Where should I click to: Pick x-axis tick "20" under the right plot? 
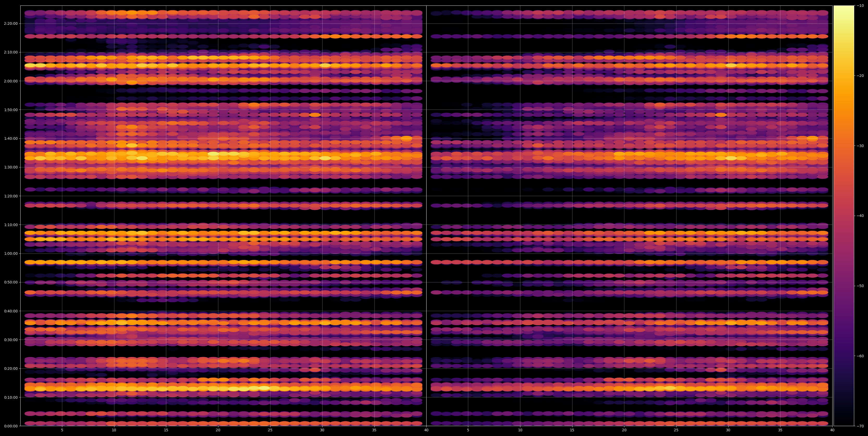624,430
